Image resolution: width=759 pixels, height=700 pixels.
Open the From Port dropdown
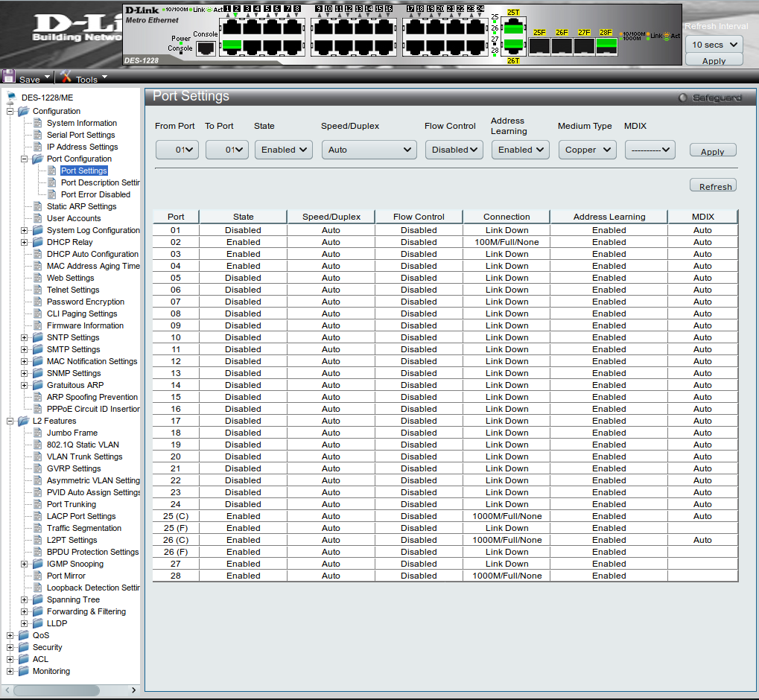(177, 150)
